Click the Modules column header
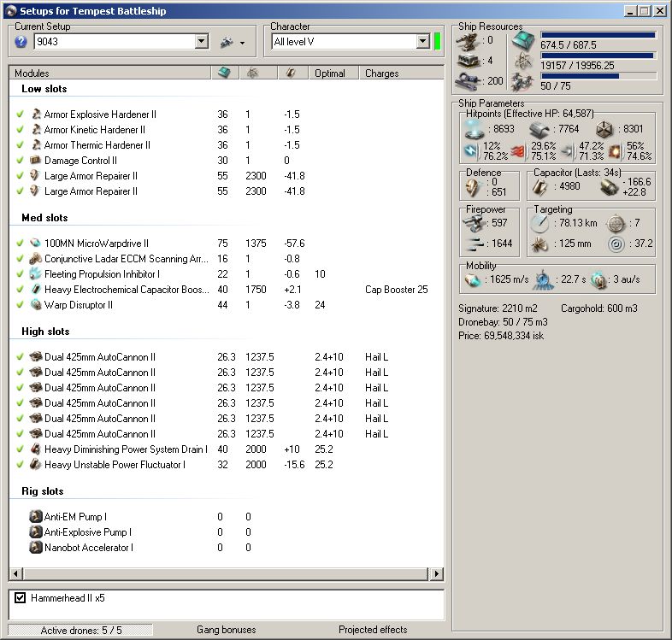The height and width of the screenshot is (640, 672). tap(110, 73)
